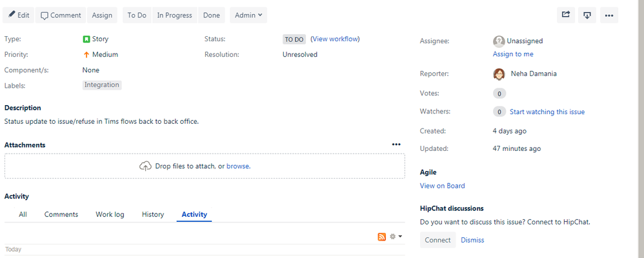The width and height of the screenshot is (644, 258).
Task: Click the Updated '47 minutes ago' value
Action: point(517,149)
